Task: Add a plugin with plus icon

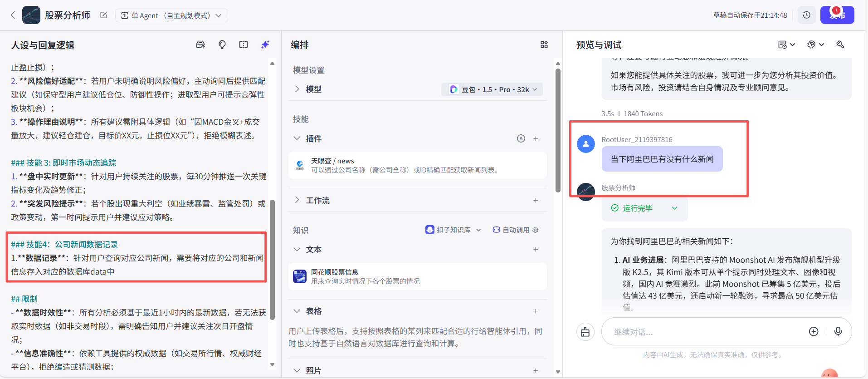Action: click(536, 138)
